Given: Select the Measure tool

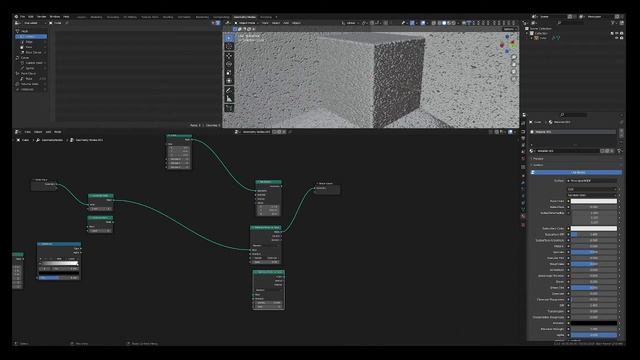Looking at the screenshot, I should (x=229, y=99).
